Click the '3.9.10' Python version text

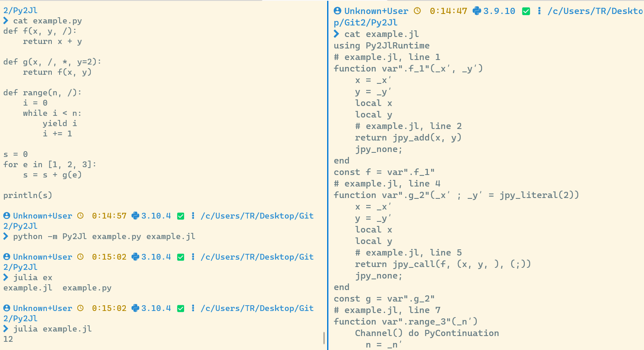[x=499, y=11]
